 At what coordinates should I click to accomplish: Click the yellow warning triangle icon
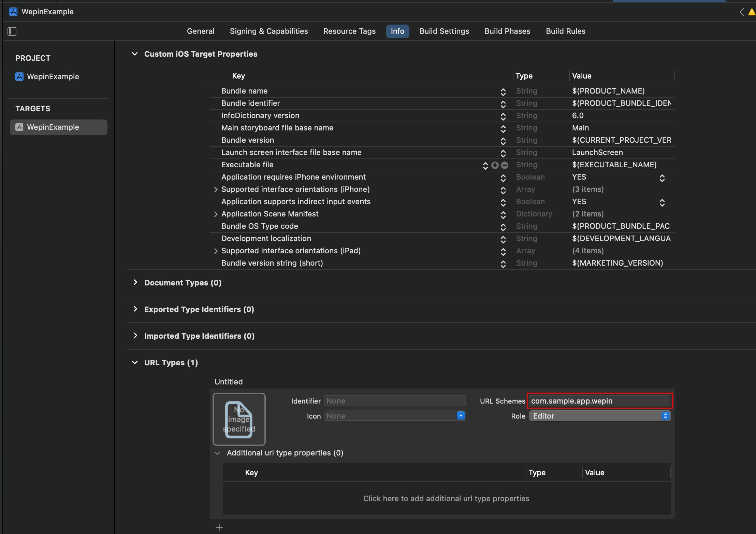(x=752, y=12)
